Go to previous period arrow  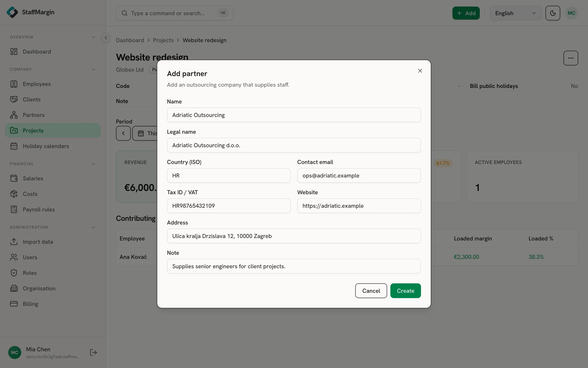(x=123, y=133)
